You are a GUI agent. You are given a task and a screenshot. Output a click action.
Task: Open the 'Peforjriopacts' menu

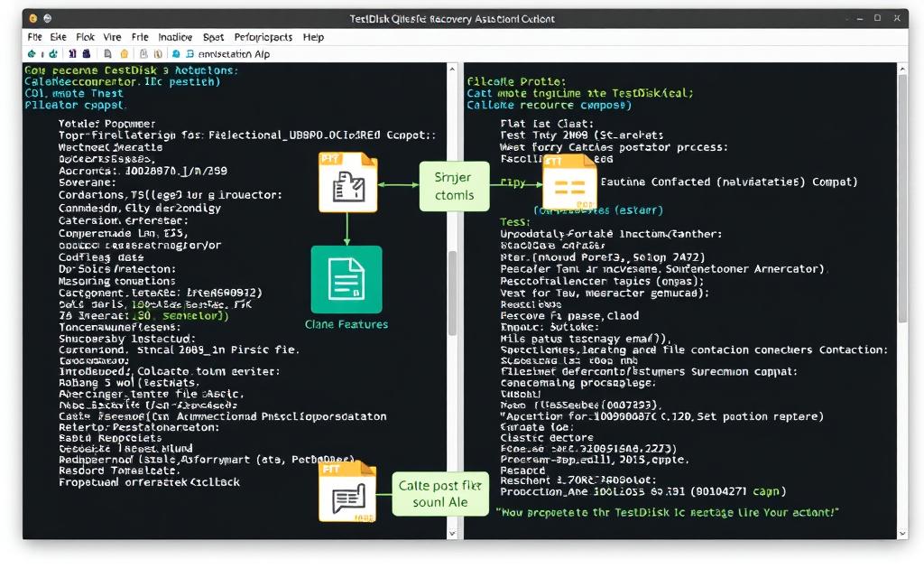[263, 37]
